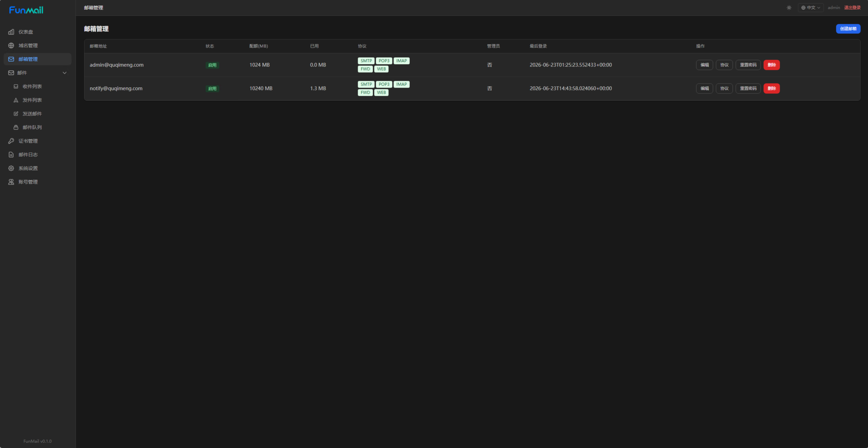The image size is (868, 448).
Task: Toggle light theme with sun icon
Action: [x=789, y=8]
